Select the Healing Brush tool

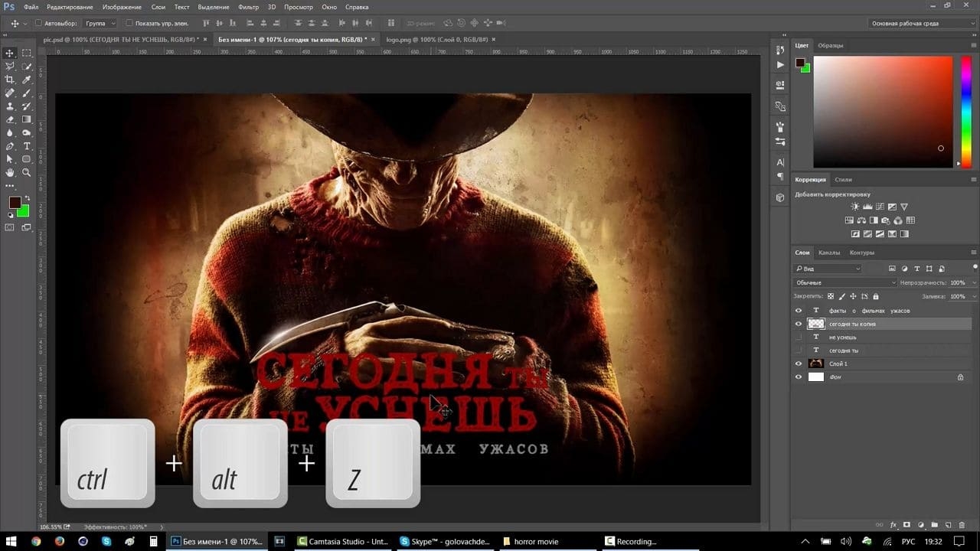click(x=10, y=93)
